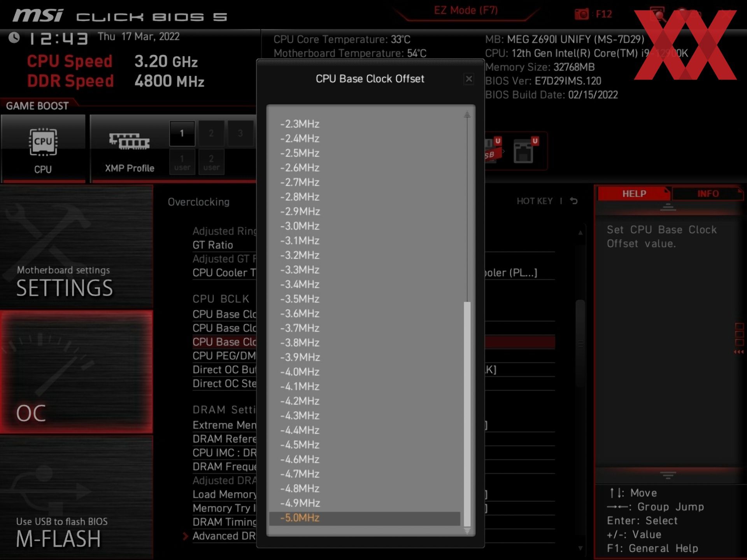Open M-FLASH BIOS flashing utility

76,497
